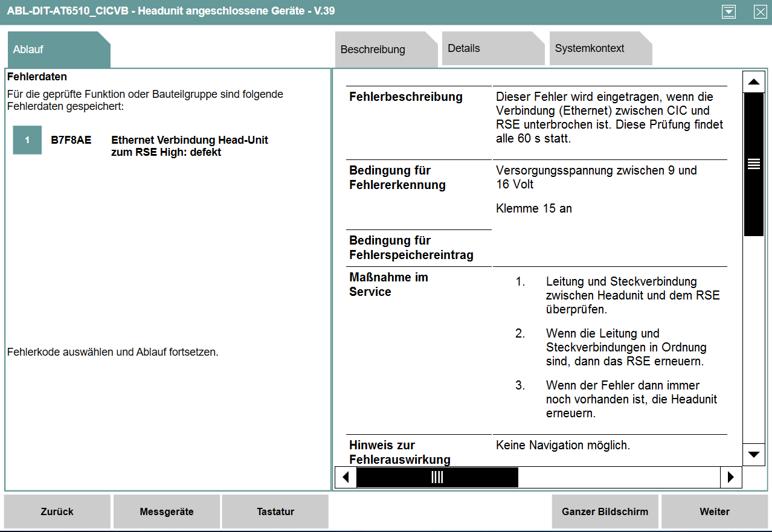772x532 pixels.
Task: Open the Systemkontext tab
Action: pos(600,48)
